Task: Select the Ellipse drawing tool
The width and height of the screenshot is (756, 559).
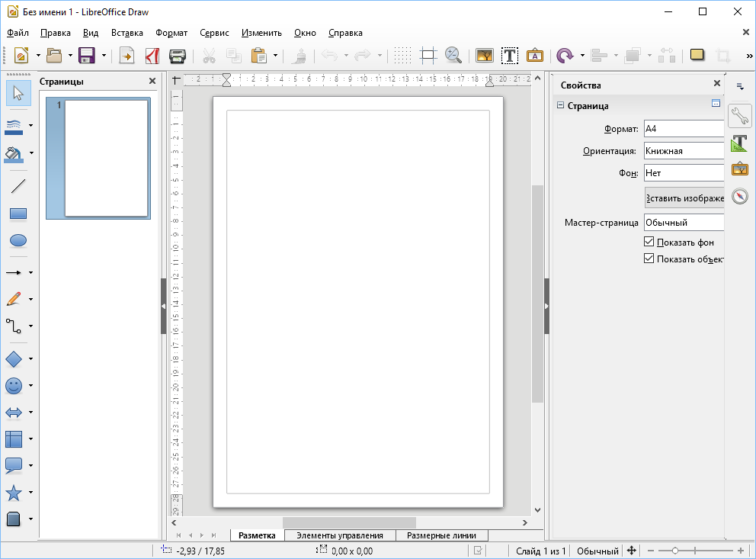Action: (18, 240)
